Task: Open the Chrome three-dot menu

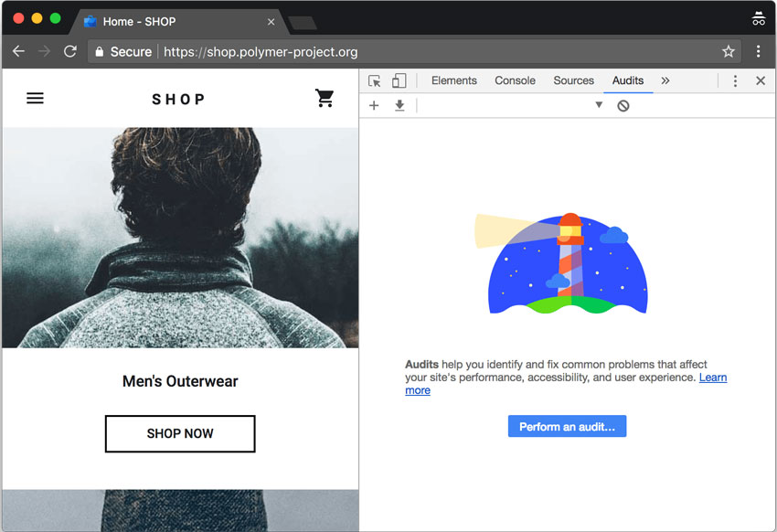Action: 758,52
